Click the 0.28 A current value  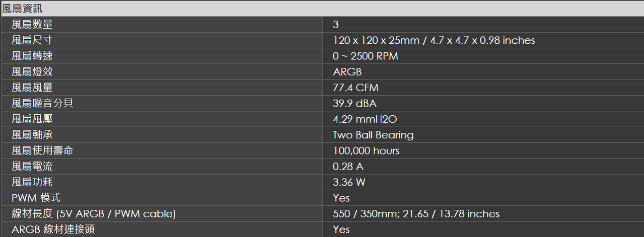(x=348, y=166)
